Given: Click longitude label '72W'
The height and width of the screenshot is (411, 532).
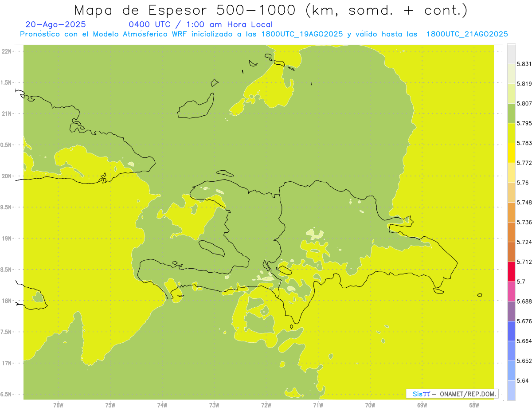Looking at the screenshot, I should [x=266, y=405].
